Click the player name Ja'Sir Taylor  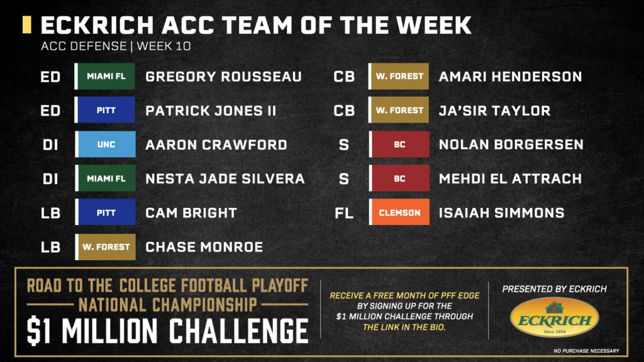pyautogui.click(x=494, y=111)
